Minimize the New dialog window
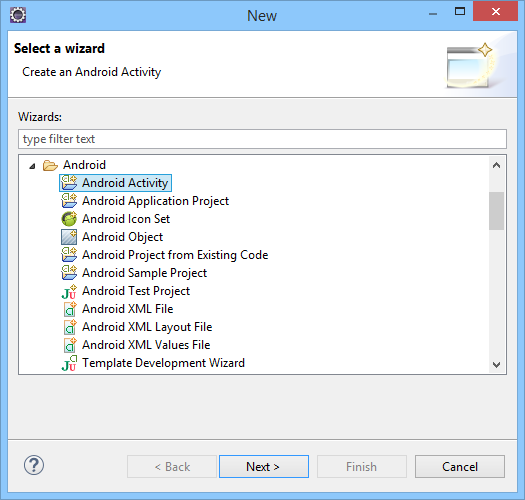The width and height of the screenshot is (525, 500). point(433,14)
